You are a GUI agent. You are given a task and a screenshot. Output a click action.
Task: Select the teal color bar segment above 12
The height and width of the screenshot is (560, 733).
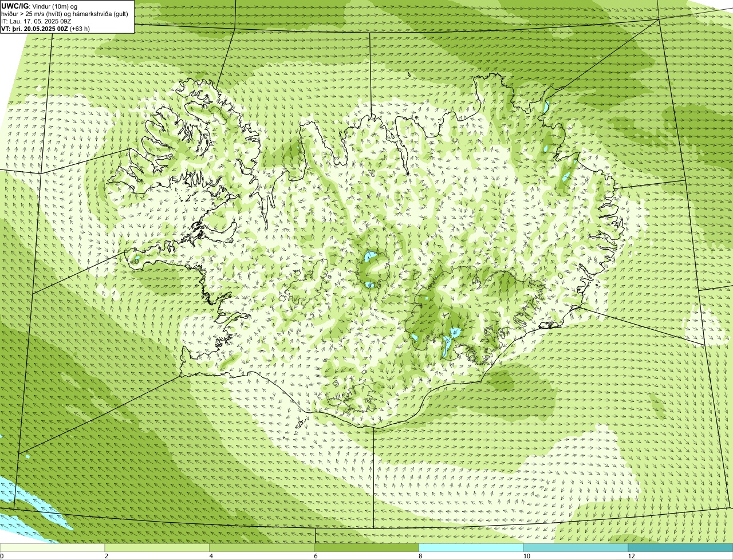point(681,547)
